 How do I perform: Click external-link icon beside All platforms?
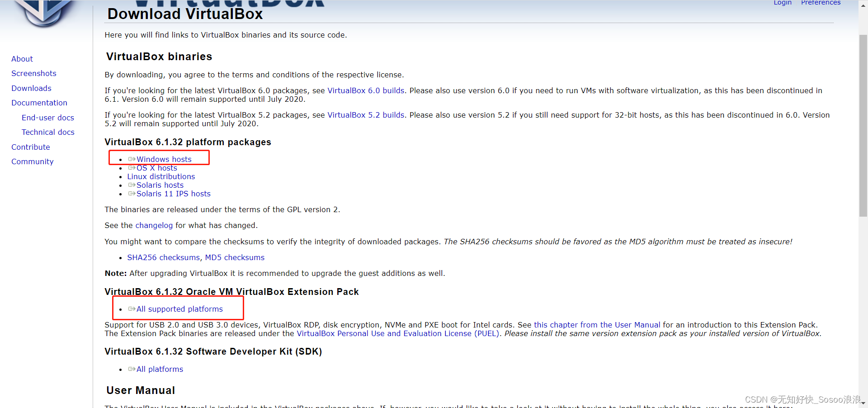tap(132, 369)
